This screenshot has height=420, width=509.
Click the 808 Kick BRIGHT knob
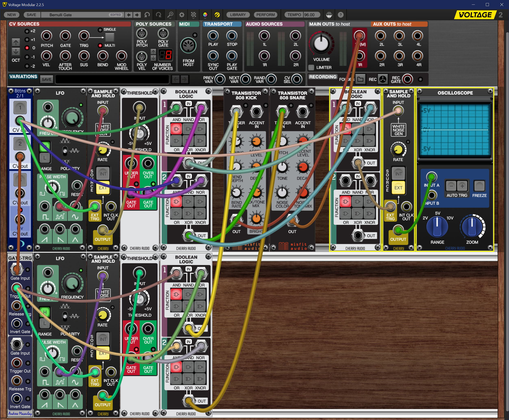(256, 219)
